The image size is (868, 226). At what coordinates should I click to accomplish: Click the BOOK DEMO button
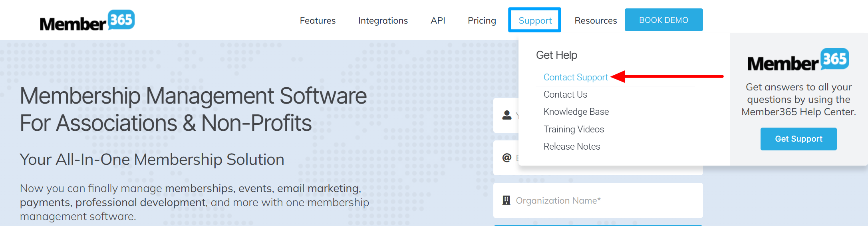point(663,20)
